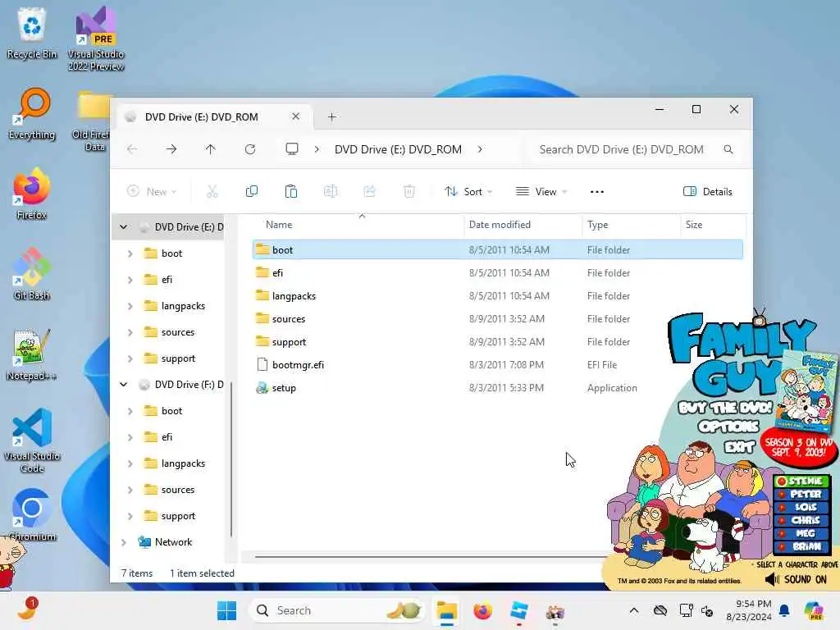Sort by the Date modified column header

tap(500, 225)
